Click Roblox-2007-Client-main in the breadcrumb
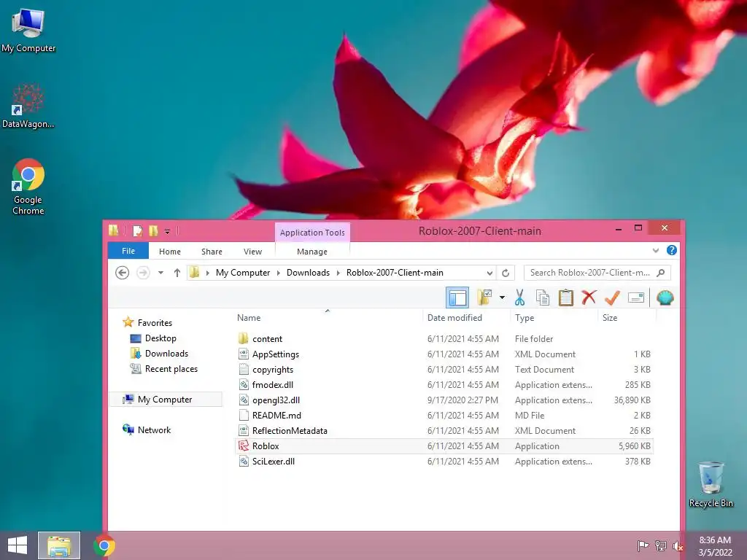Image resolution: width=747 pixels, height=560 pixels. 395,273
